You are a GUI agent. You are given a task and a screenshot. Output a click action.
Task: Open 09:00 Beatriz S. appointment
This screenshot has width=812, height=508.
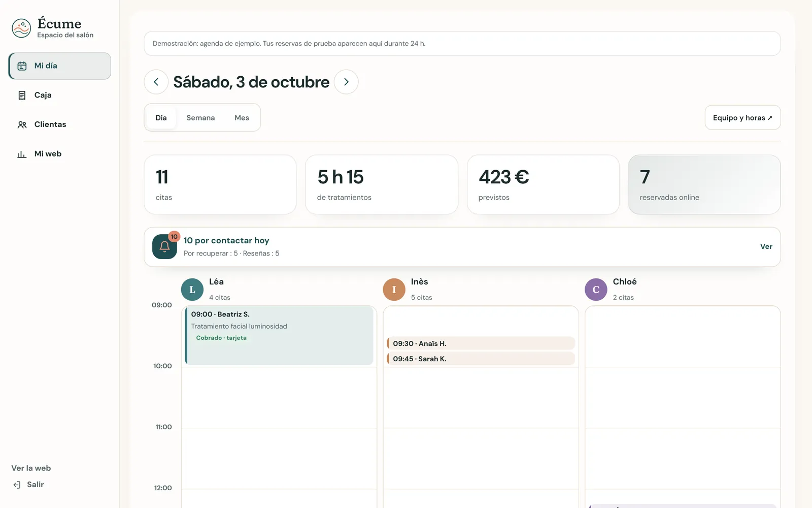point(279,335)
